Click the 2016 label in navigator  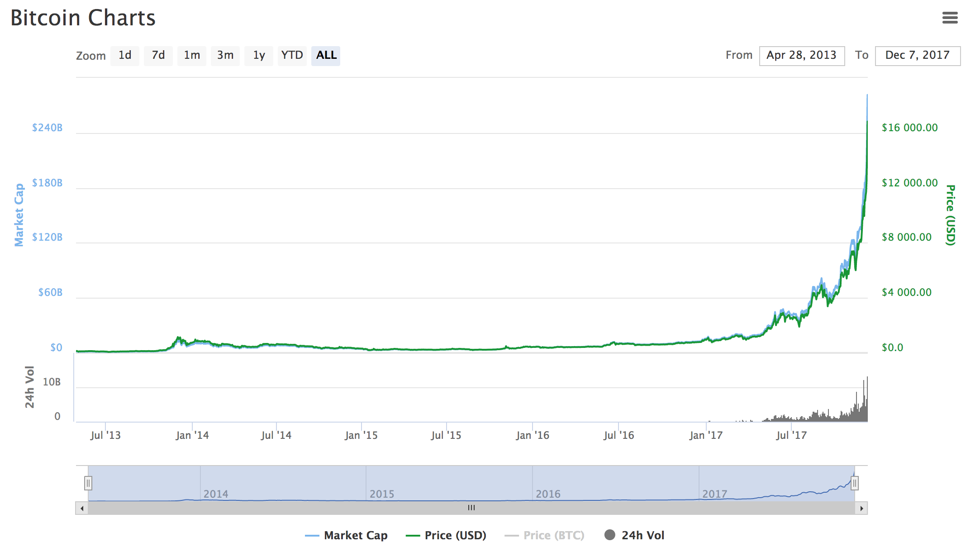click(548, 494)
